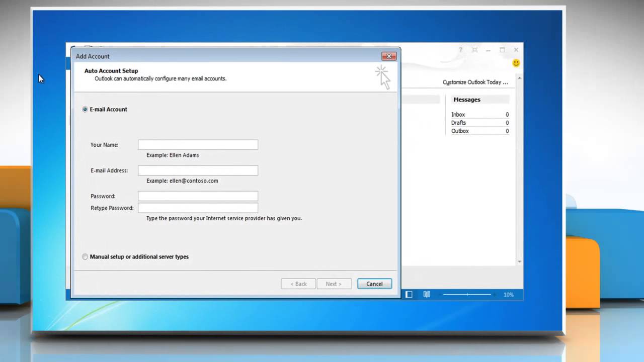Click the Your Name text field
The height and width of the screenshot is (362, 644).
click(198, 145)
